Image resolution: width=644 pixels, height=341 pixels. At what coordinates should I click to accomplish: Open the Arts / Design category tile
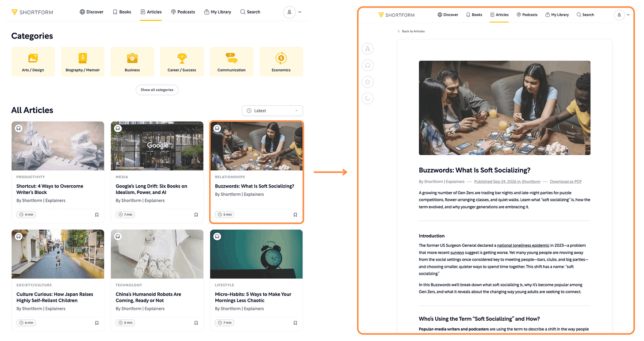(x=33, y=61)
